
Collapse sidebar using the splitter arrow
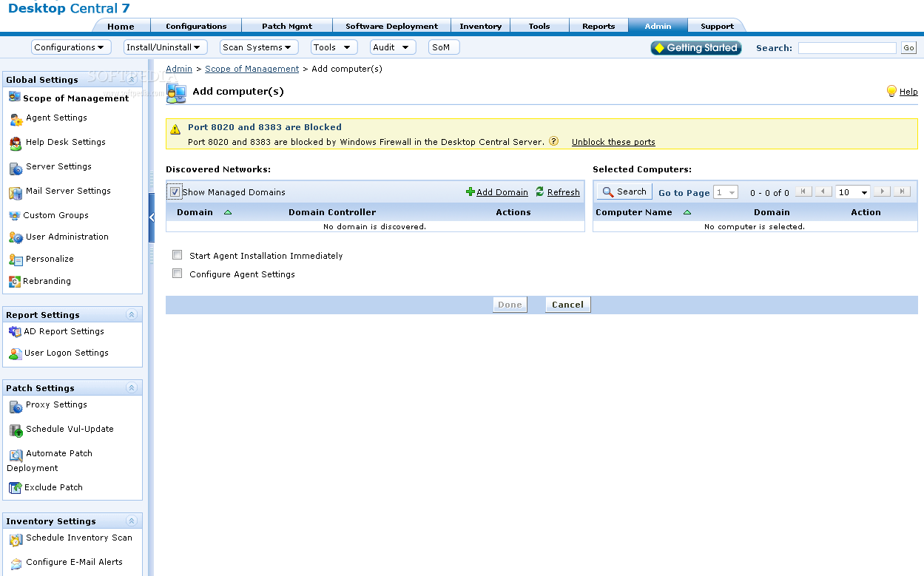pyautogui.click(x=152, y=217)
